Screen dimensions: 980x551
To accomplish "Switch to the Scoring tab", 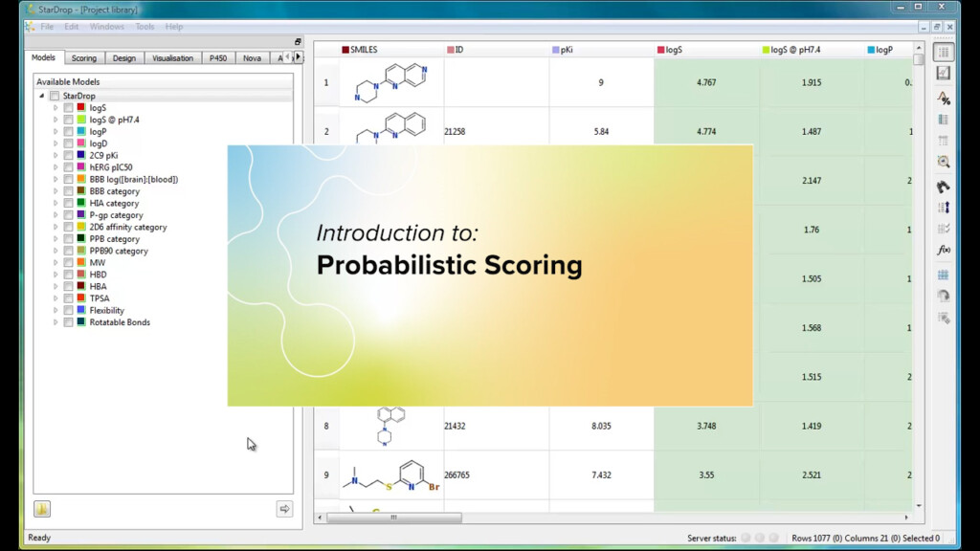I will (x=84, y=57).
